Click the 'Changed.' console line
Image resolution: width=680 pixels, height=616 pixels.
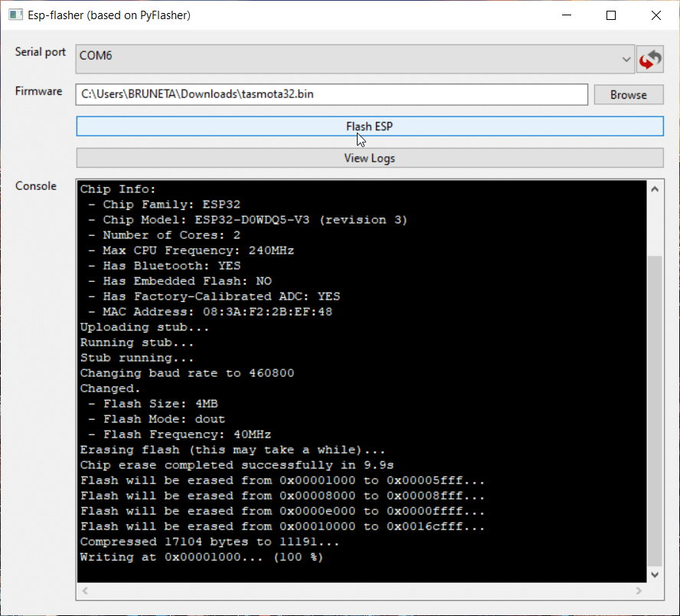tap(110, 388)
